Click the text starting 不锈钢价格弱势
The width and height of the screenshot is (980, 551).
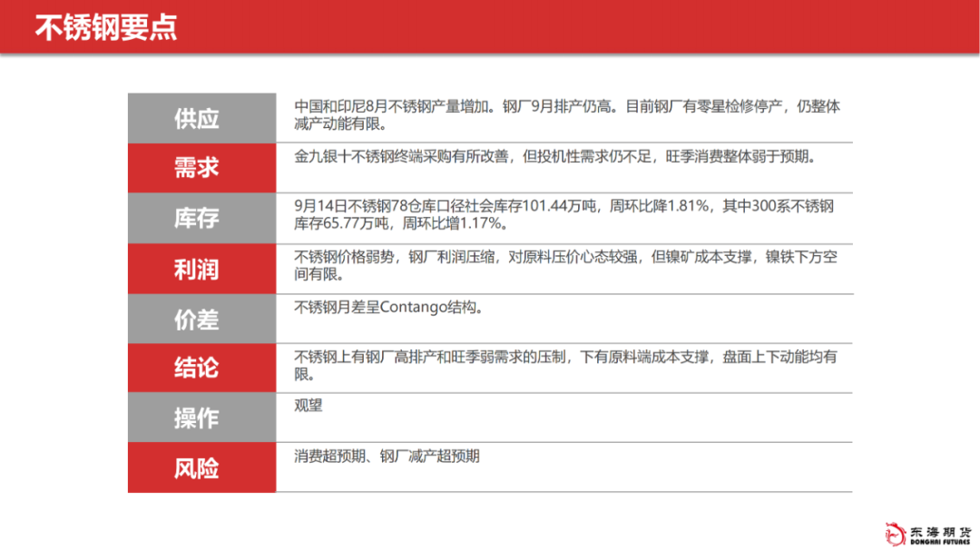point(565,265)
